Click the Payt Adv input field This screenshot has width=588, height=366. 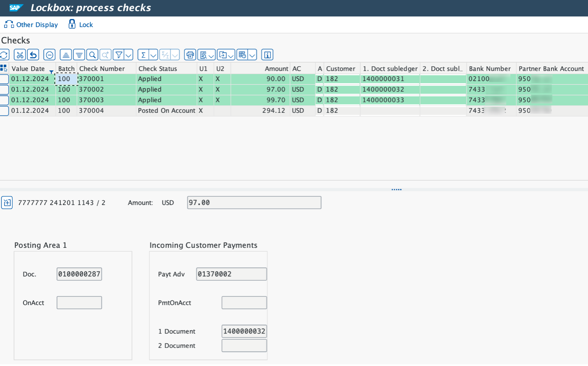(x=231, y=274)
